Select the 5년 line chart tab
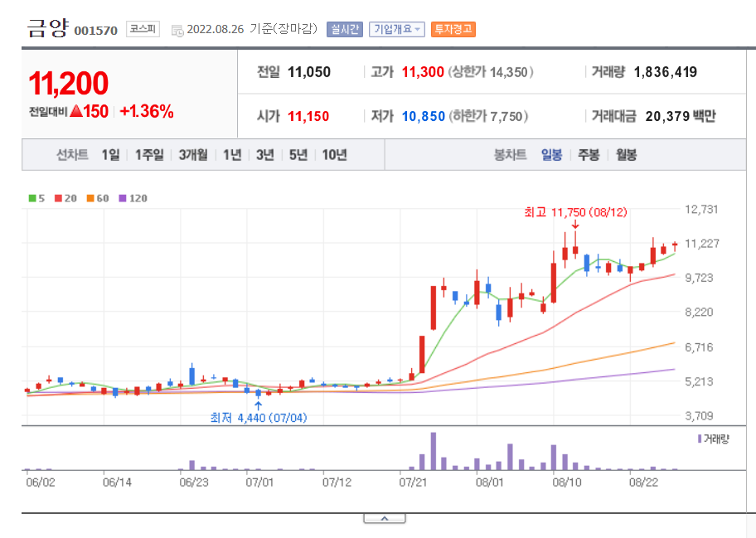756x538 pixels. pos(298,155)
